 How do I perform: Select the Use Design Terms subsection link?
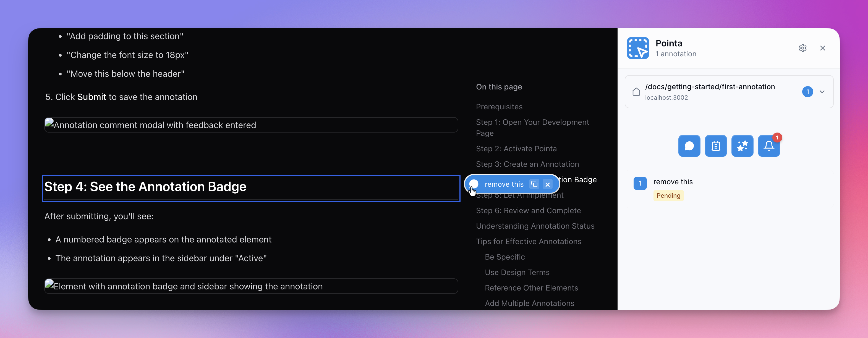(517, 272)
